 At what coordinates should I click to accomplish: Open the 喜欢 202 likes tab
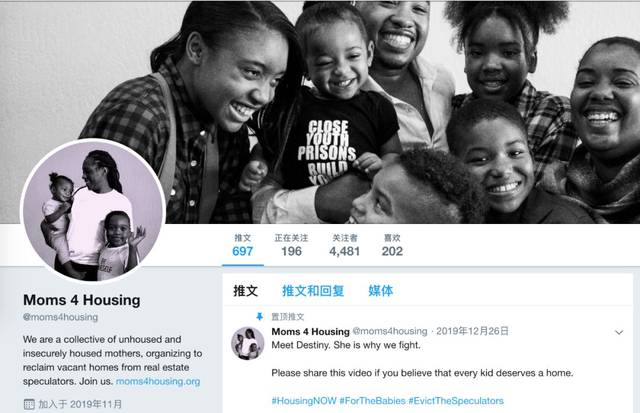pos(392,245)
